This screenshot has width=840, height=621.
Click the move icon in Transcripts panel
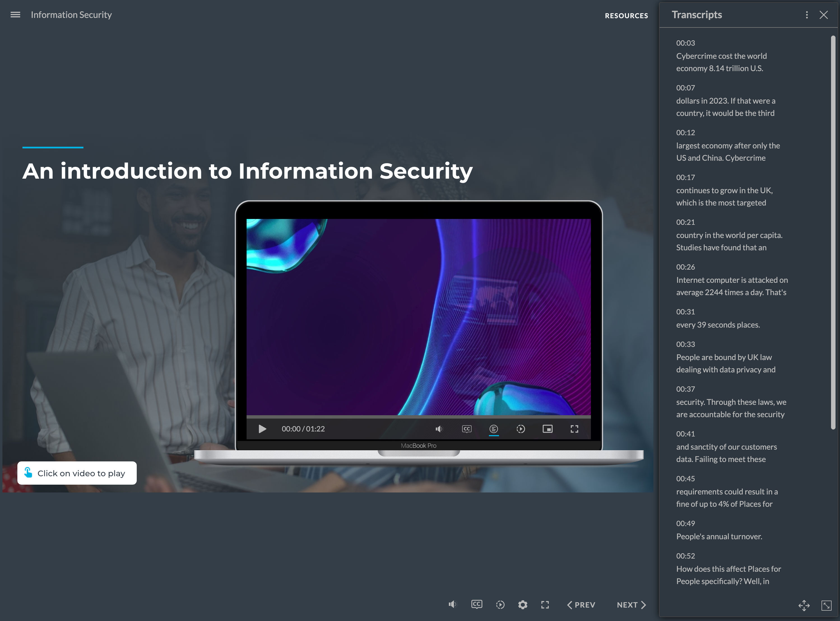coord(804,605)
